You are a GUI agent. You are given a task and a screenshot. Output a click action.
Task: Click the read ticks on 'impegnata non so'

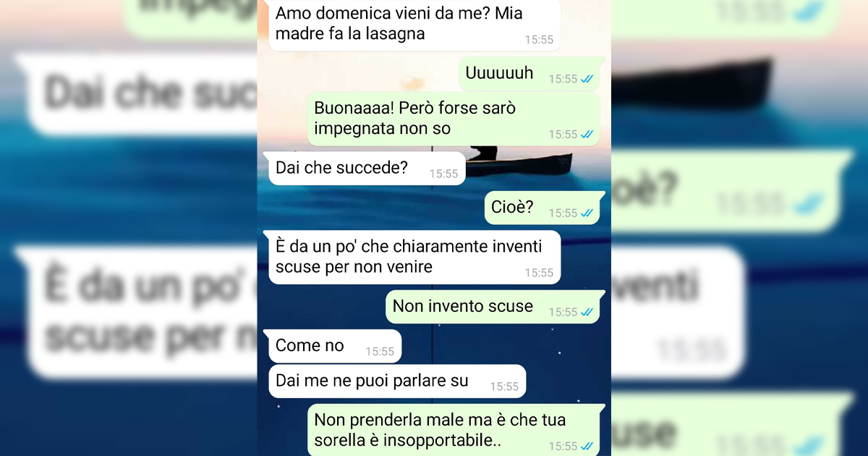587,134
